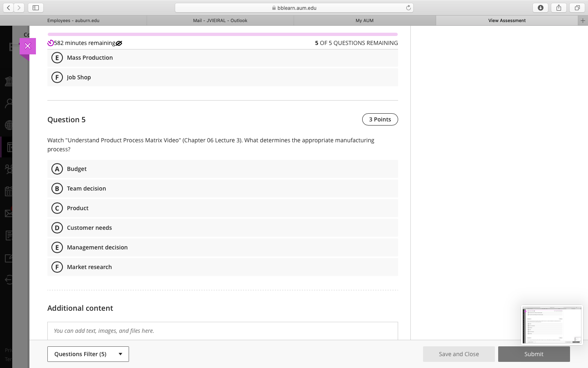588x368 pixels.
Task: Open Grades using the document icon
Action: point(8,235)
